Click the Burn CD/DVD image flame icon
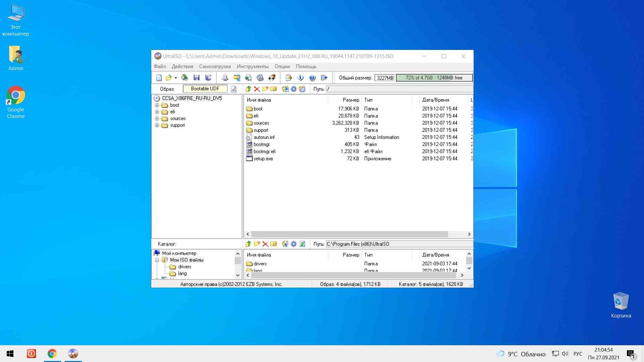The image size is (644, 362). point(272,78)
